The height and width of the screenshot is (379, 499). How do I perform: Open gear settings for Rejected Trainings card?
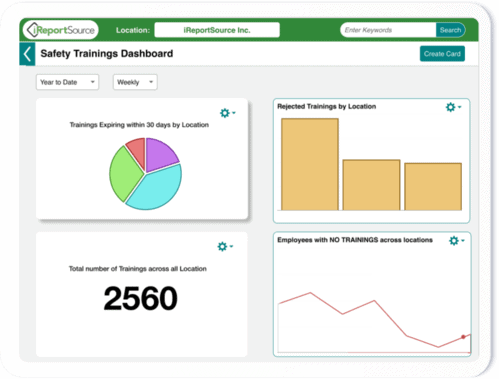coord(453,107)
